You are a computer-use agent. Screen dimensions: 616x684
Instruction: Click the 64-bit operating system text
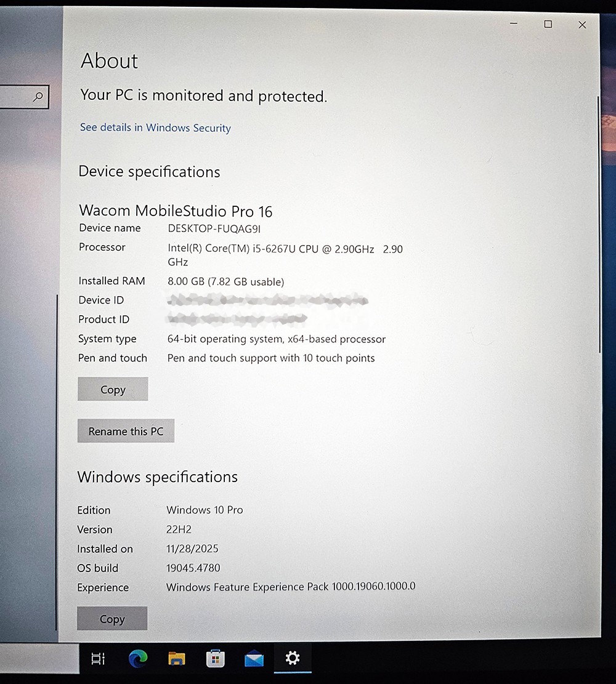pos(277,339)
